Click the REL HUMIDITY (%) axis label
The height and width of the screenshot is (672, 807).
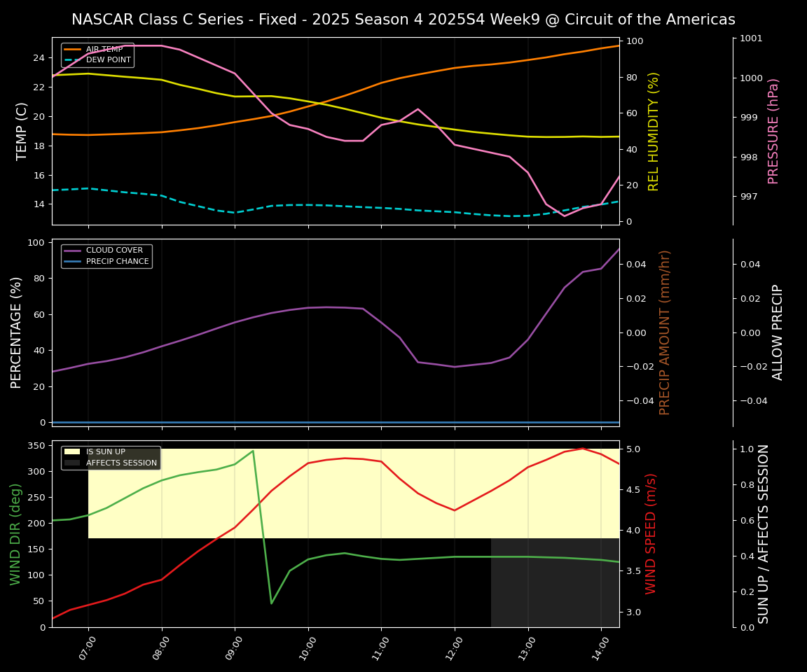(x=654, y=131)
